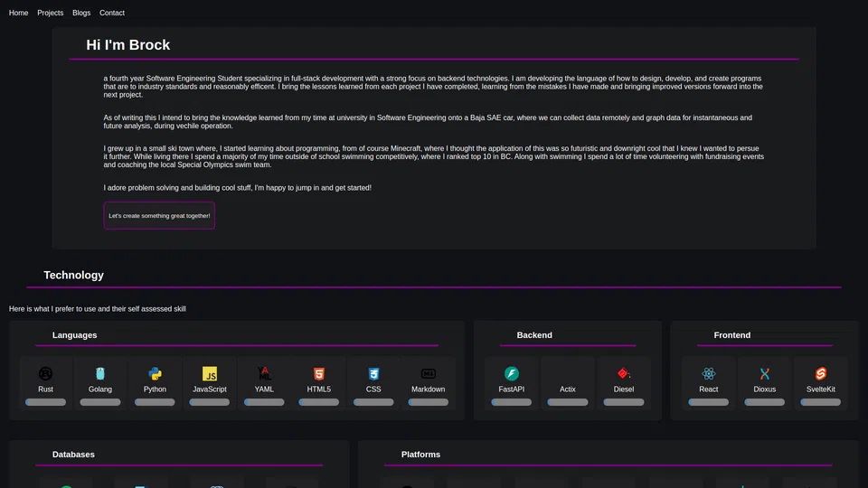Click the FastAPI logo icon
This screenshot has height=488, width=868.
[512, 374]
